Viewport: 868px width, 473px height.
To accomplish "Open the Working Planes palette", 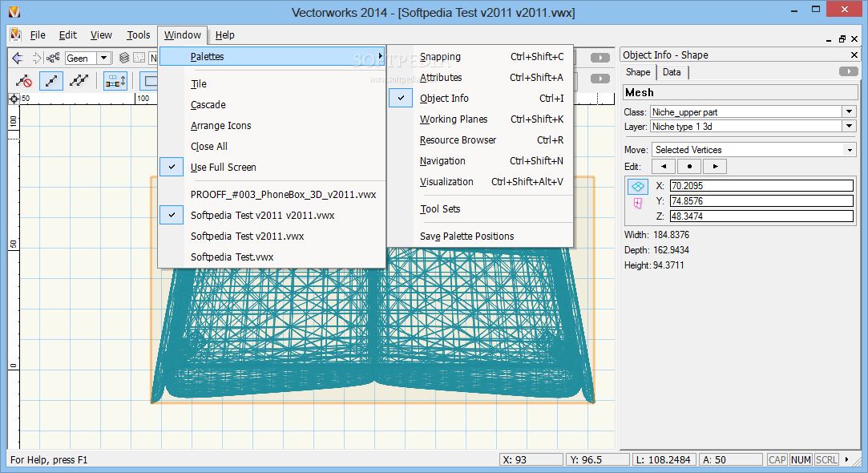I will [481, 119].
